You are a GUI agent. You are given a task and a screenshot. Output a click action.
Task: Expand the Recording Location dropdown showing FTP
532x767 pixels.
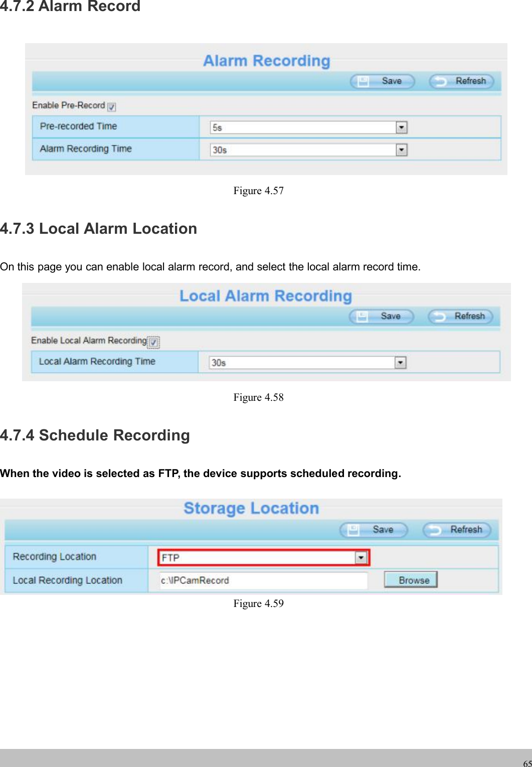(362, 557)
